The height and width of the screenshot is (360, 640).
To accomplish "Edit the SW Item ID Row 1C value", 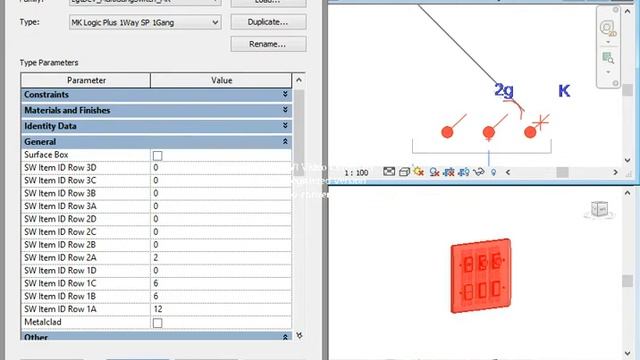I will click(x=221, y=283).
